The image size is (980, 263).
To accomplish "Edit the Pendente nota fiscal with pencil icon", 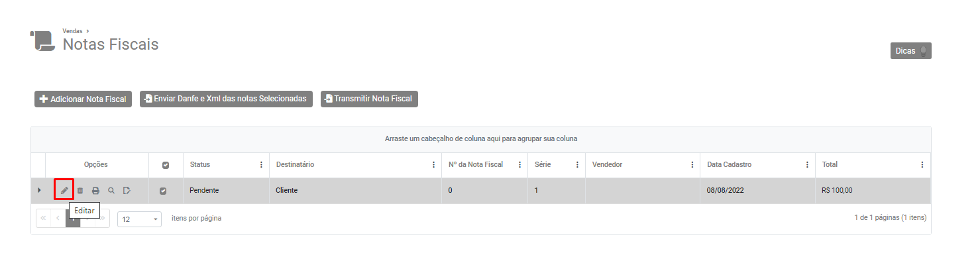I will tap(64, 191).
